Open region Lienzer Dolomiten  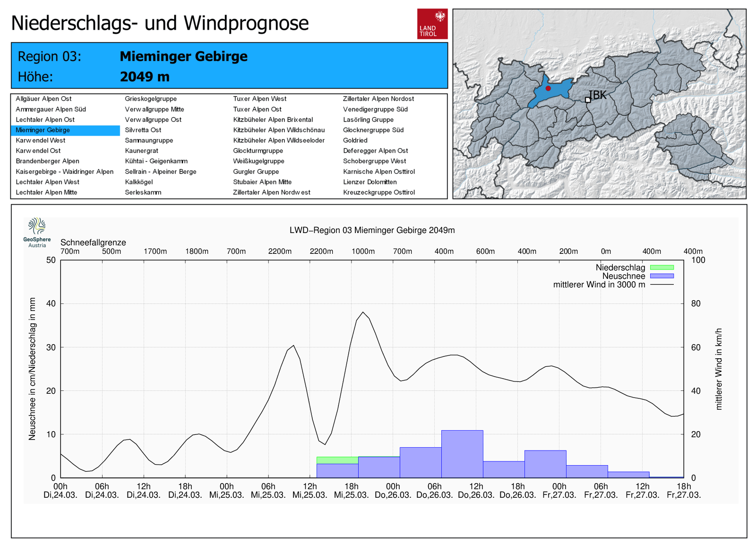pos(370,182)
